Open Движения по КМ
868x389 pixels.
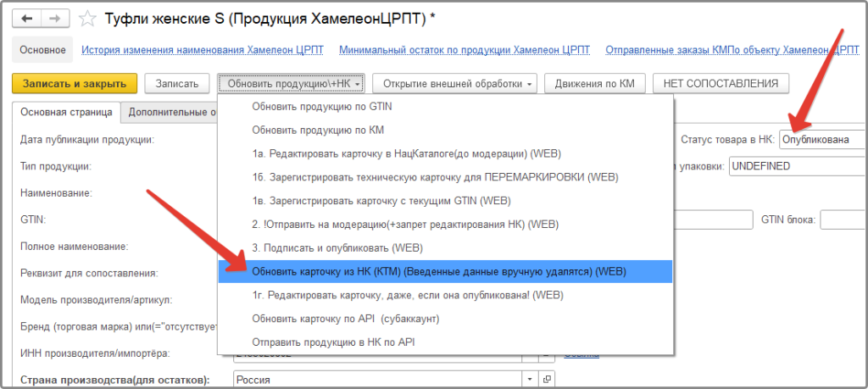(596, 84)
